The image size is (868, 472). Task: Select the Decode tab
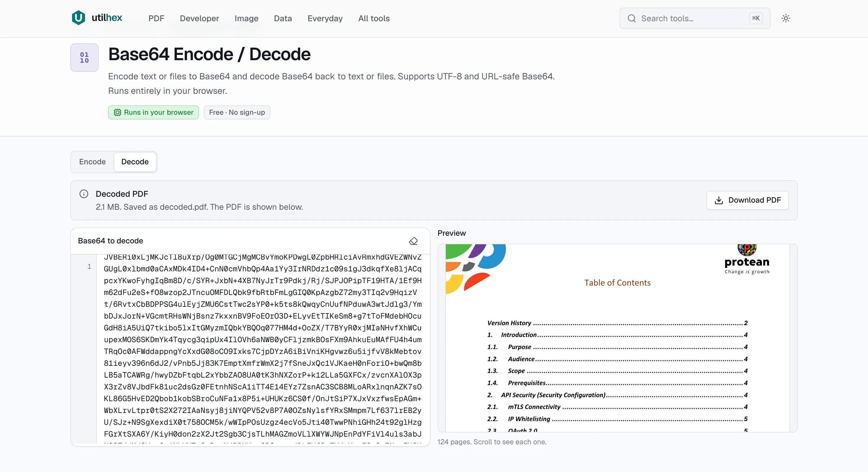pos(135,162)
